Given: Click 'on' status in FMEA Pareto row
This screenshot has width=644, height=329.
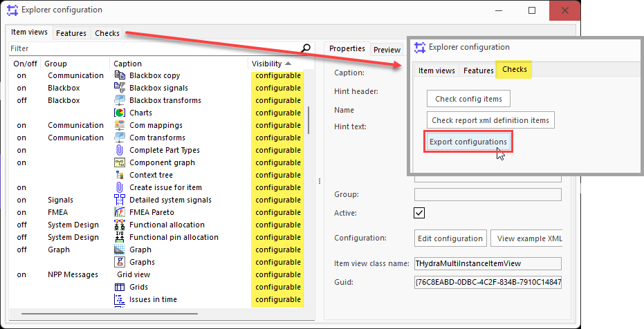Looking at the screenshot, I should (21, 212).
